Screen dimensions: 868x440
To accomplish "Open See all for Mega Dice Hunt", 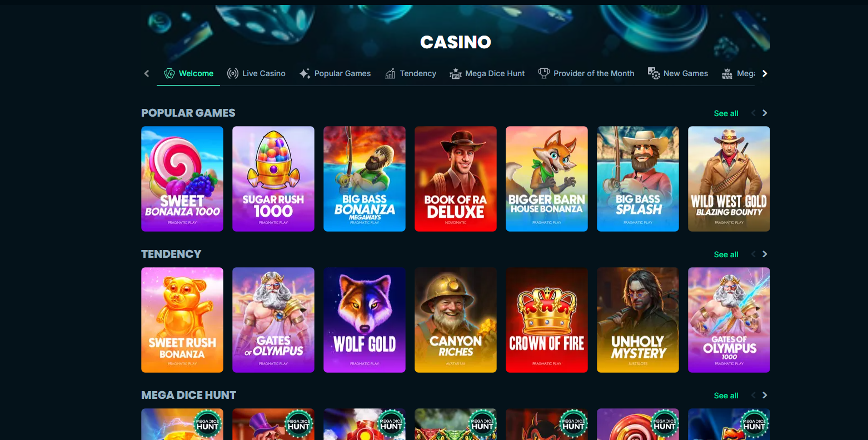I will point(726,396).
